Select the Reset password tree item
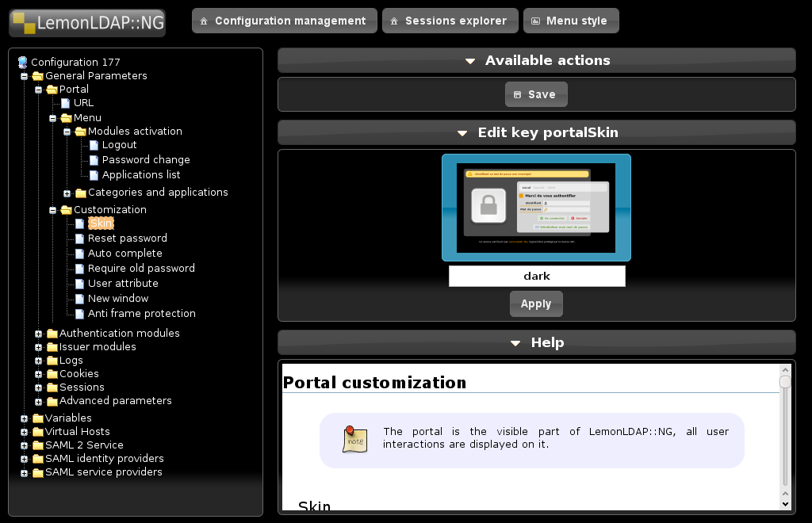 (x=128, y=239)
